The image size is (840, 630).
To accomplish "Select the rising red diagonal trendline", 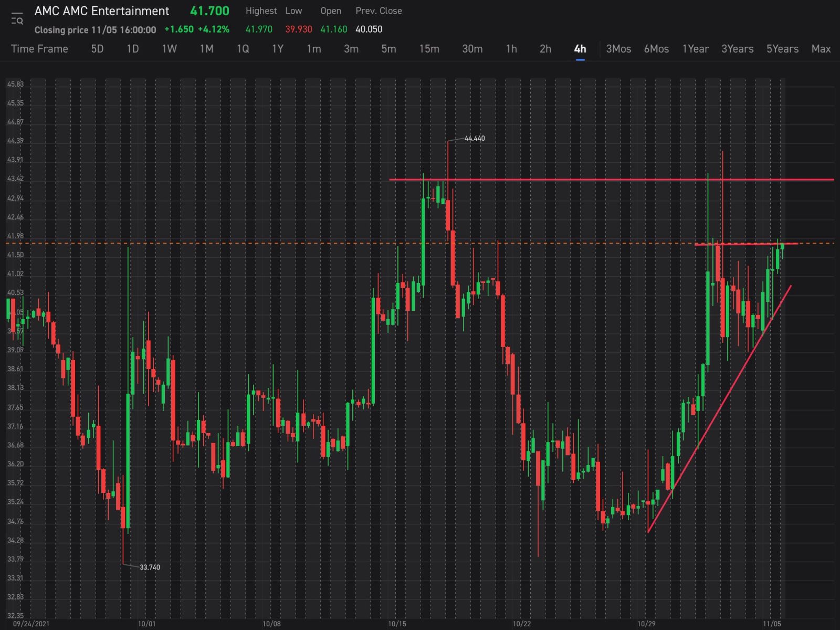I will tap(719, 409).
